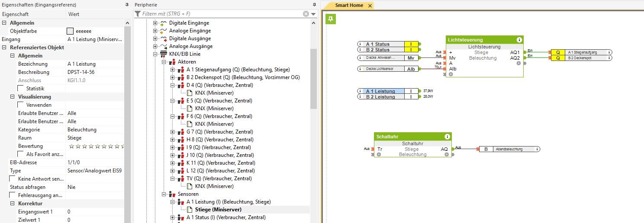Expand the Digitale Eingänge tree node
Screen dimensions: 644x223
pyautogui.click(x=155, y=23)
